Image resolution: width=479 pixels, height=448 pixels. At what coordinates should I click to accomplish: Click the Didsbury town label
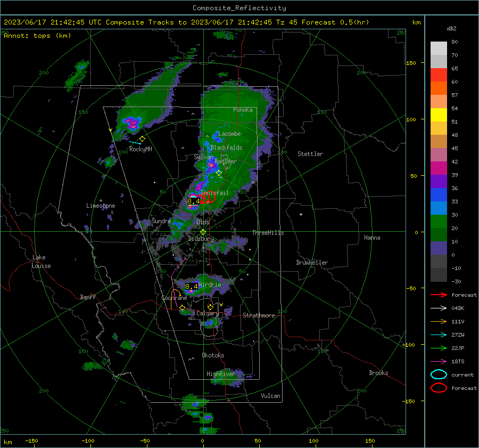[x=201, y=239]
